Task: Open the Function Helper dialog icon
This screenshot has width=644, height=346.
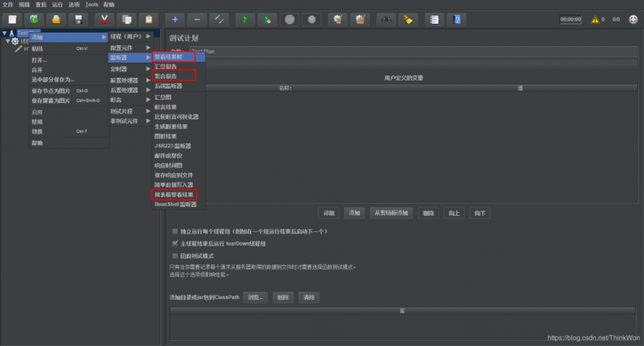Action: point(435,19)
